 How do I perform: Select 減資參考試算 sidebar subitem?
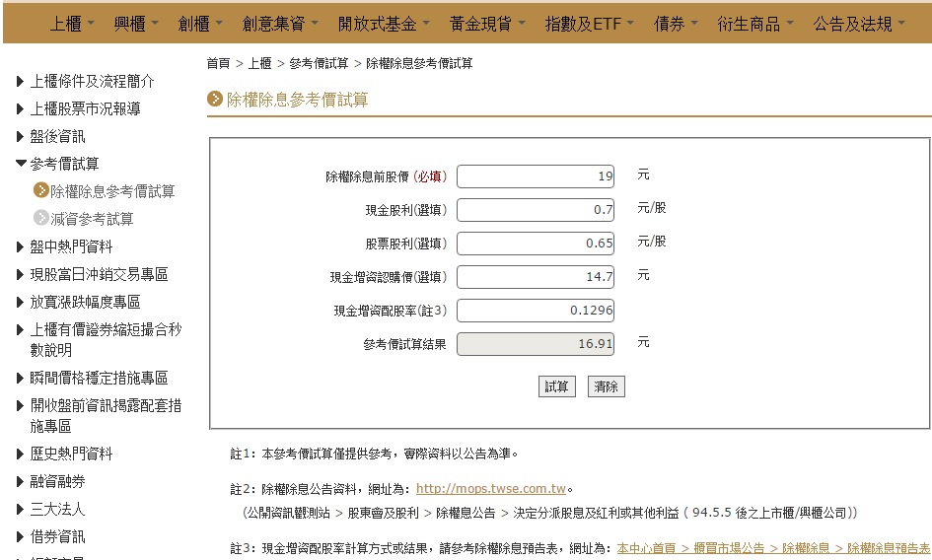coord(84,219)
